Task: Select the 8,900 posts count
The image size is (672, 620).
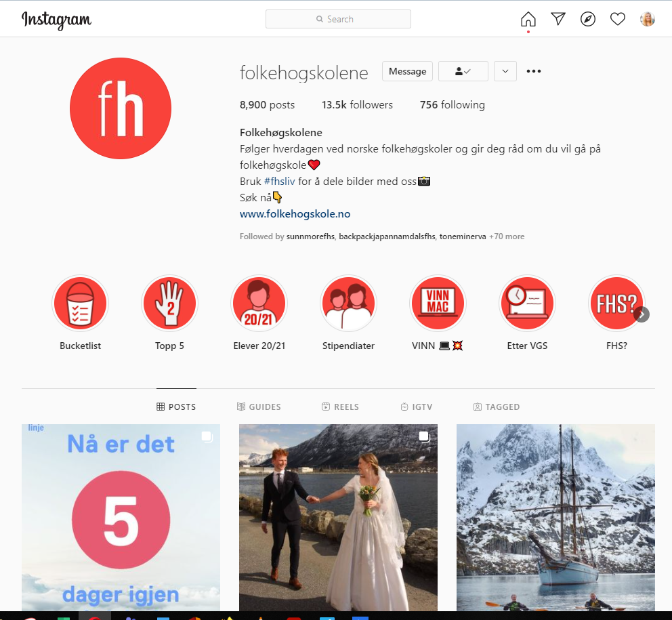Action: 267,104
